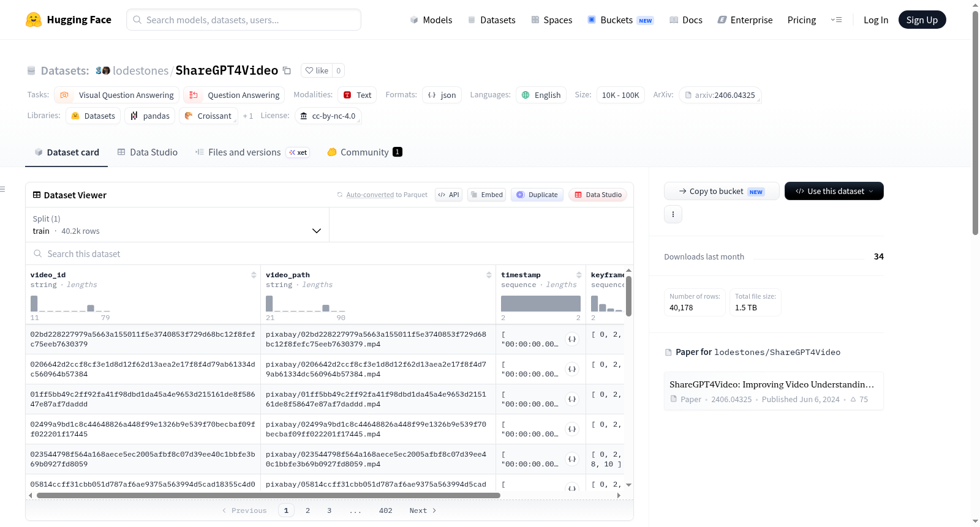Go to page 2 of results
This screenshot has width=980, height=527.
tap(307, 510)
